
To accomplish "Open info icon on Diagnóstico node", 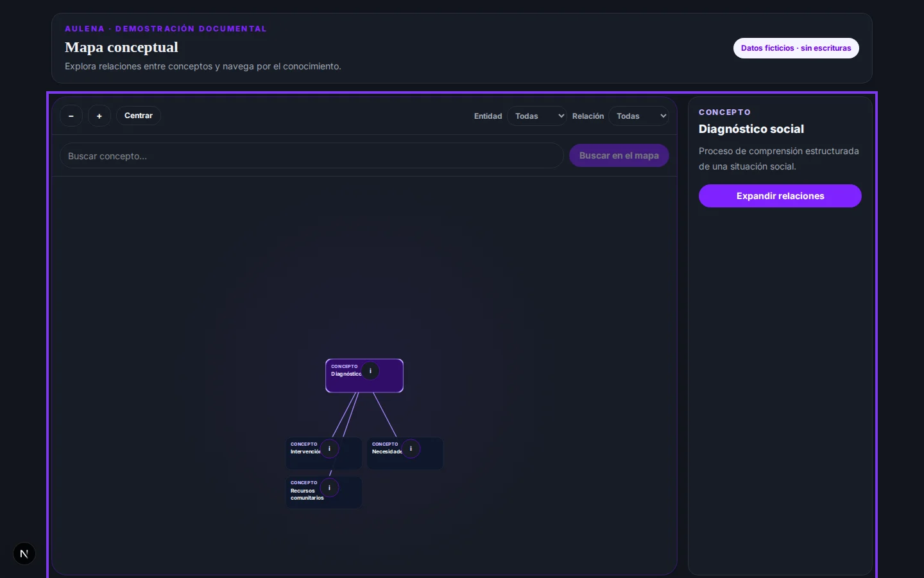I will [x=370, y=371].
